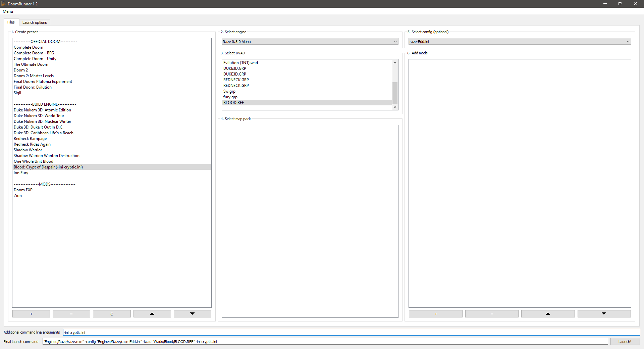Move the selected mod down
Image resolution: width=644 pixels, height=349 pixels.
604,314
